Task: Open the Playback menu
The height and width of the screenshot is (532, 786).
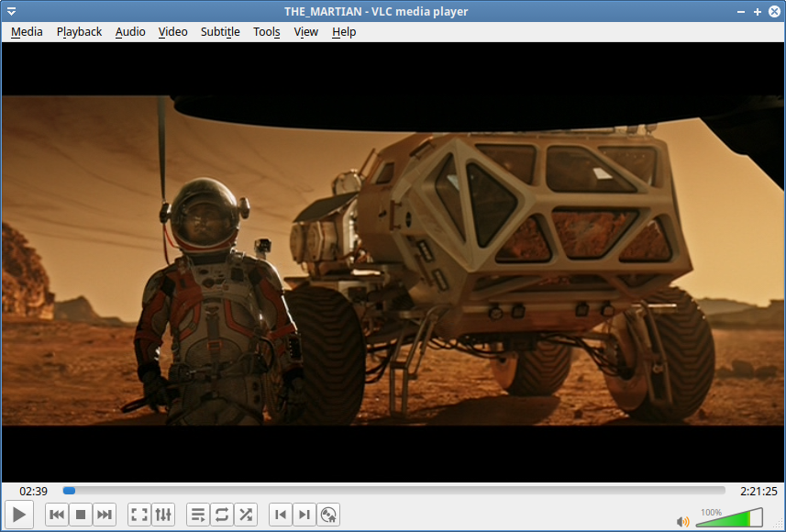Action: pos(79,31)
